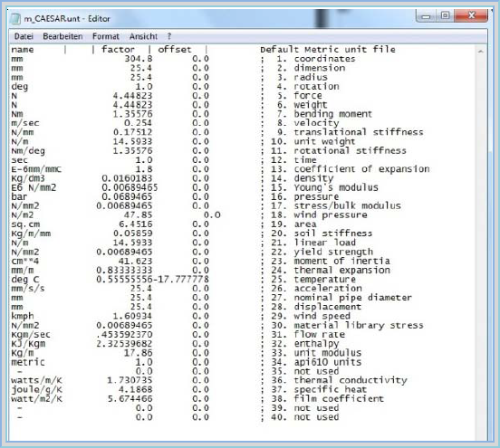500x448 pixels.
Task: Click the text '7. bending moment'
Action: [x=324, y=114]
